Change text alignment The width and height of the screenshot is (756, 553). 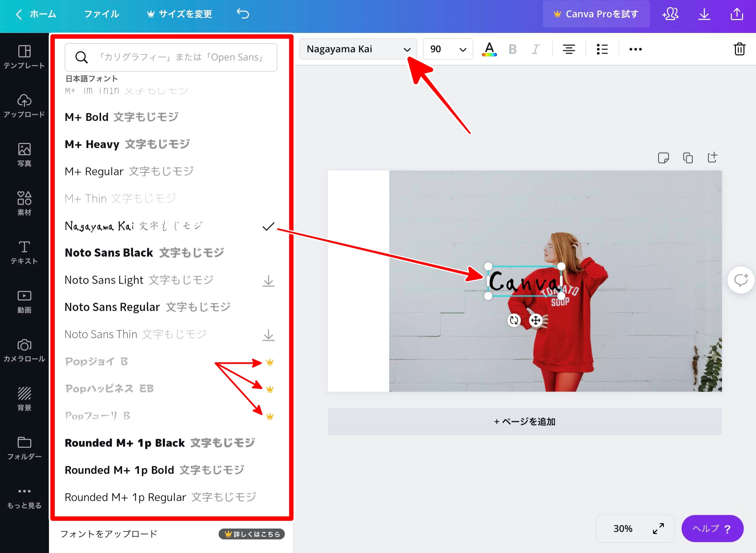click(x=569, y=49)
